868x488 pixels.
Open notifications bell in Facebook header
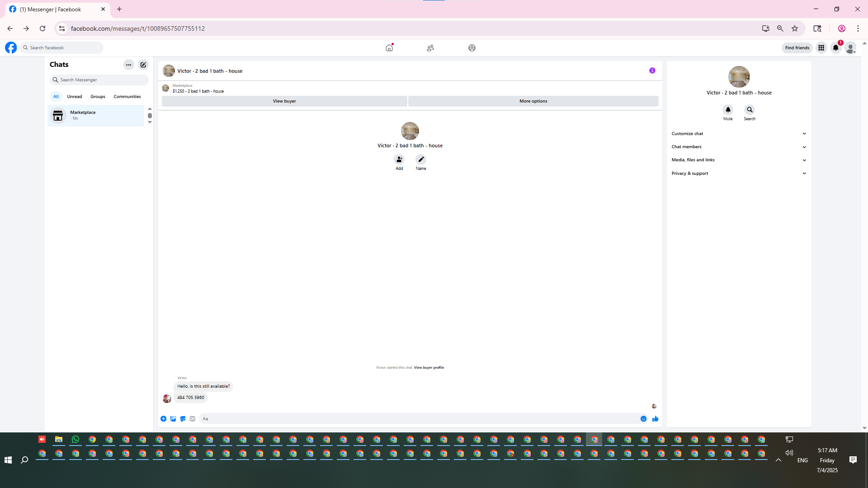[x=836, y=48]
